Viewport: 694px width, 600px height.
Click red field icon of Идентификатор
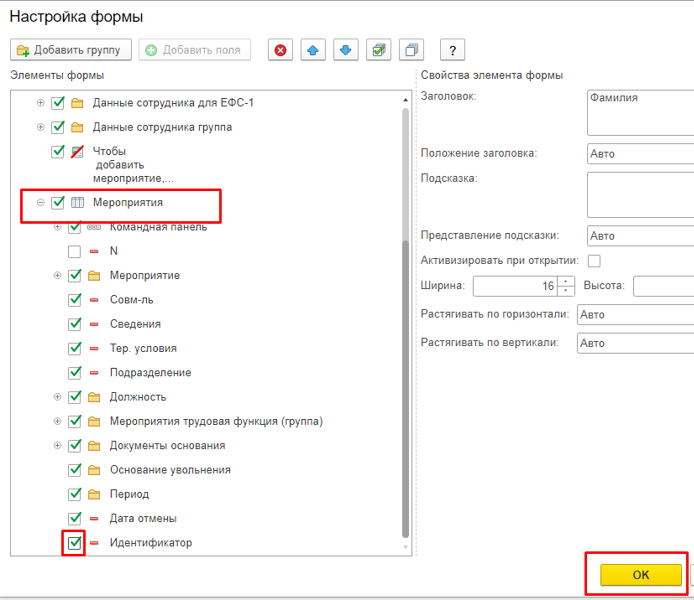click(x=94, y=543)
